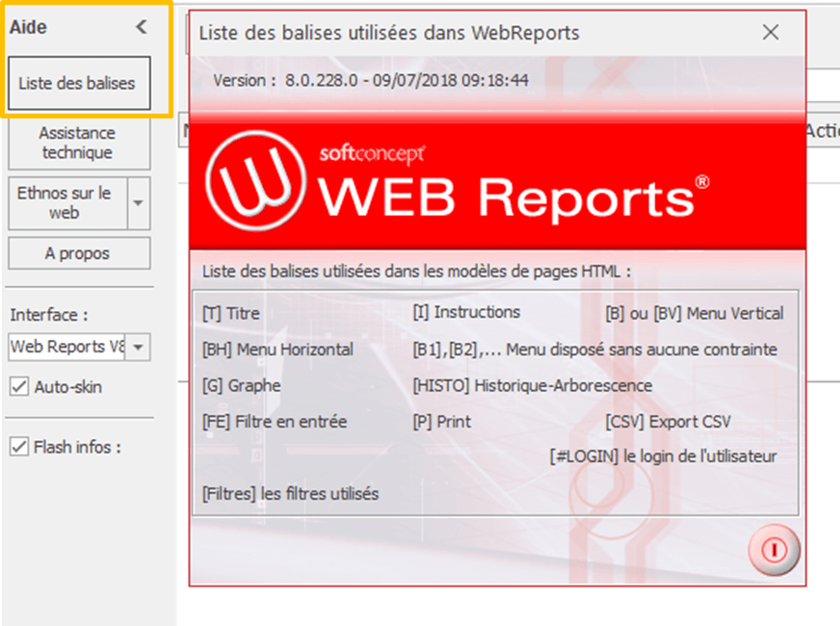Click the [B] ou [BV] Menu Vertical text
The image size is (840, 626).
click(x=695, y=313)
